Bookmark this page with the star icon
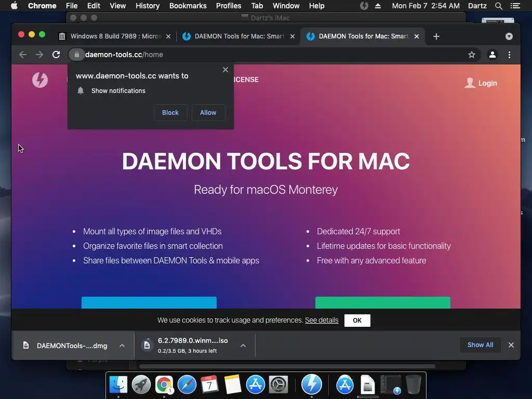Image resolution: width=532 pixels, height=399 pixels. [x=472, y=55]
